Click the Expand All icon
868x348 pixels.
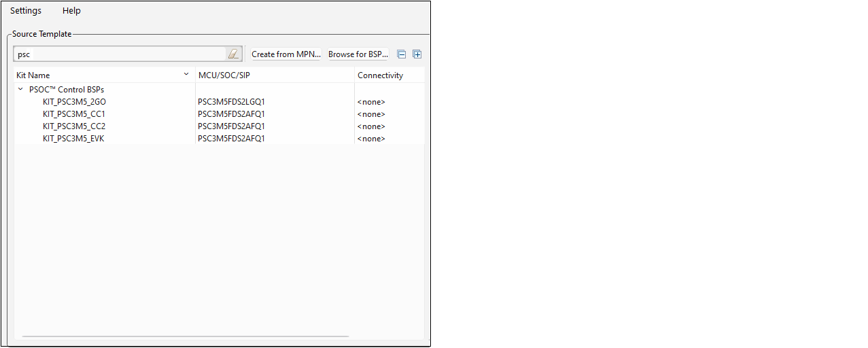coord(417,54)
